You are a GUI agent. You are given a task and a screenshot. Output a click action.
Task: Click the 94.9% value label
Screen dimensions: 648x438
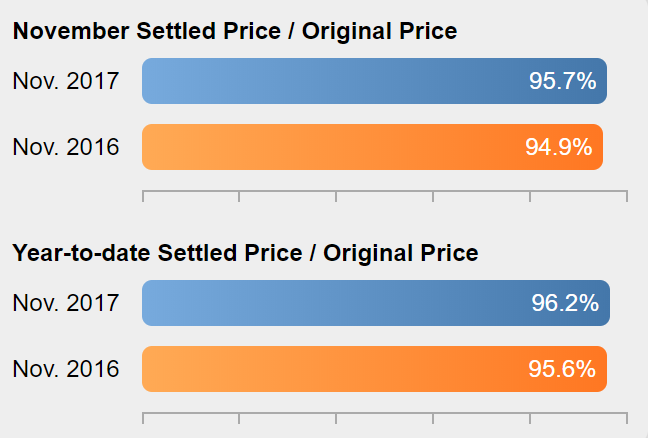558,147
